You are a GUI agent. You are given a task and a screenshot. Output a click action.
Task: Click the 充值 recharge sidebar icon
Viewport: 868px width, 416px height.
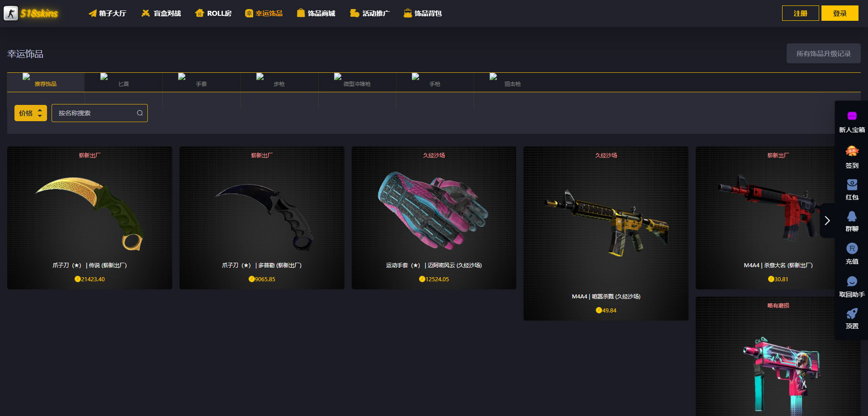tap(852, 248)
